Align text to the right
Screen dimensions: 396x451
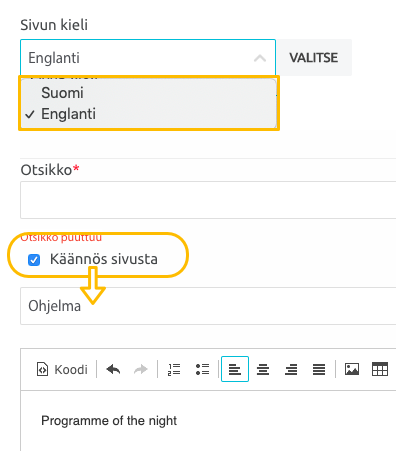(x=291, y=369)
